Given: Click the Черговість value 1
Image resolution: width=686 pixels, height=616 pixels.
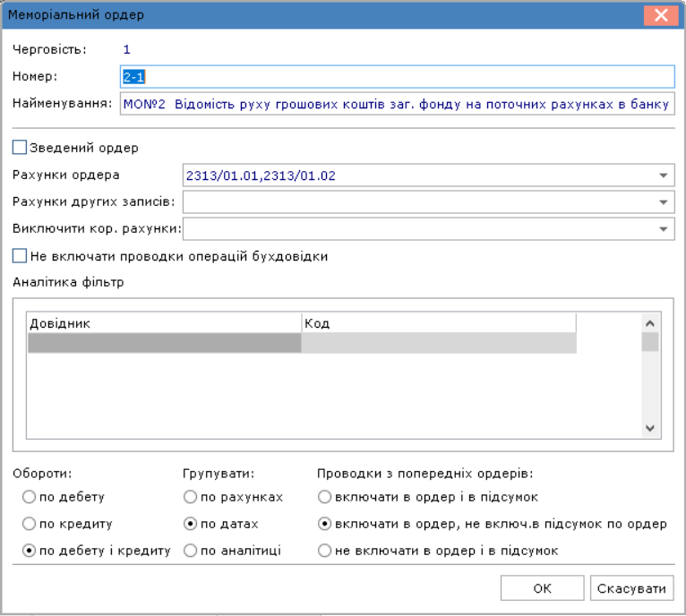Looking at the screenshot, I should point(127,49).
